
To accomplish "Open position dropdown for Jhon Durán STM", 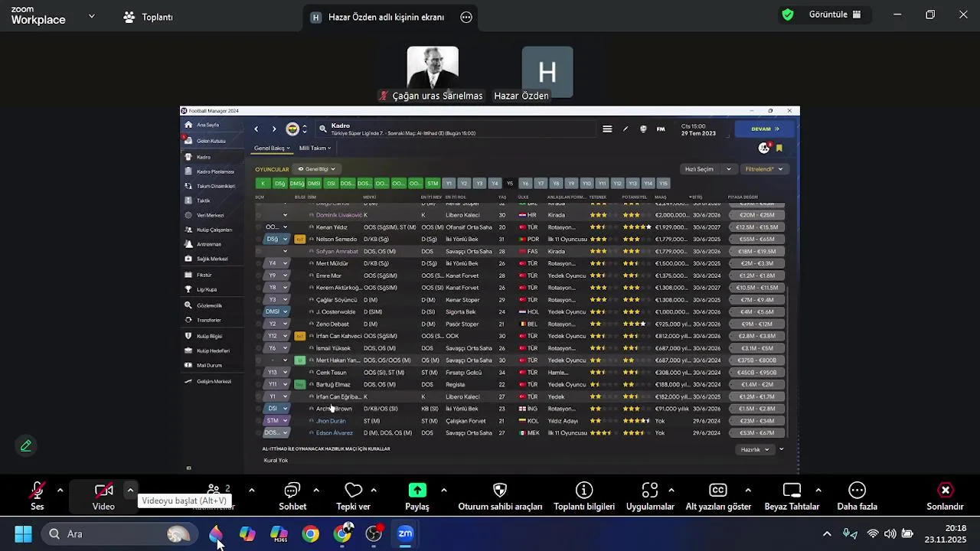I will point(286,421).
